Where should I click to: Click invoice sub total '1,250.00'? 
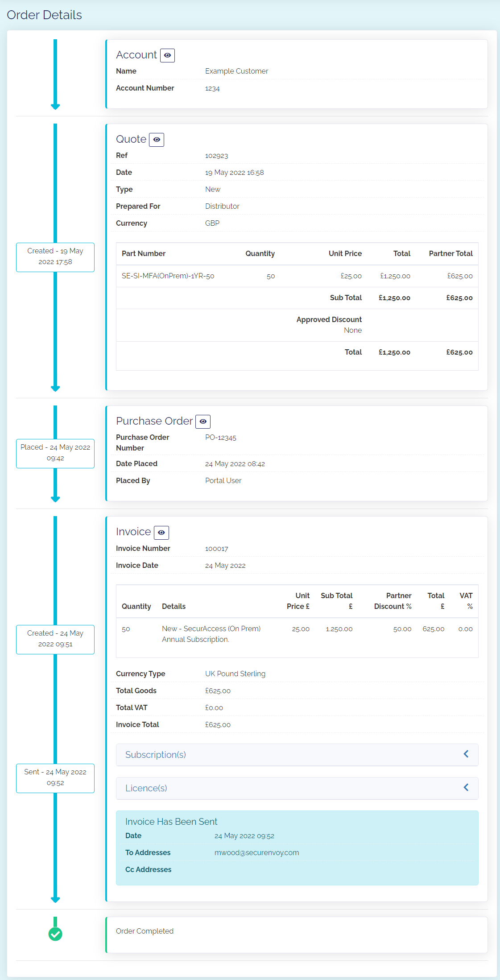tap(339, 629)
